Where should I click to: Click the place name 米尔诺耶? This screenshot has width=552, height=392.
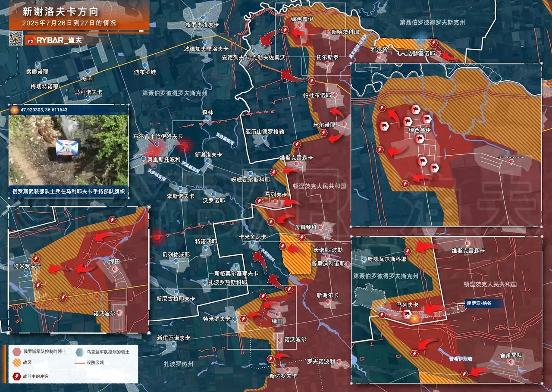tap(324, 124)
